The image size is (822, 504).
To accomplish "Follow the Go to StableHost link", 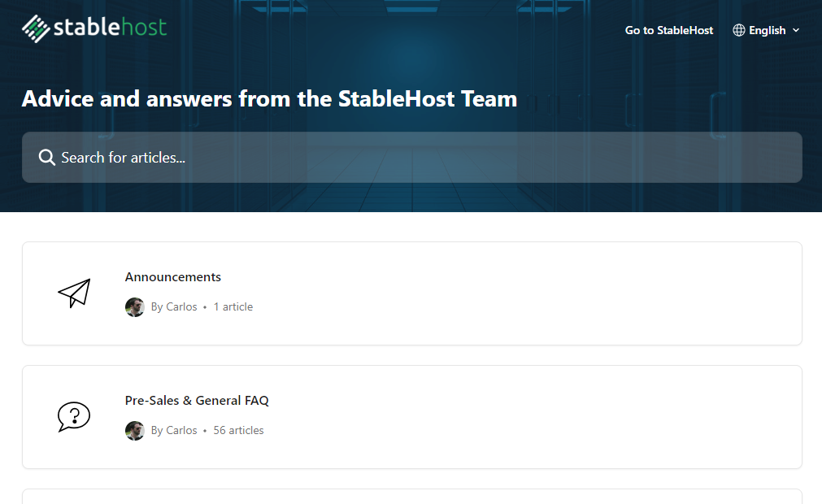I will click(x=668, y=30).
